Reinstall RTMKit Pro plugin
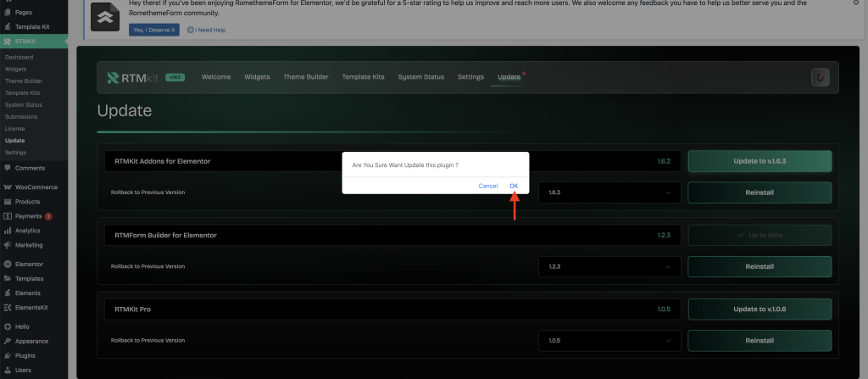Image resolution: width=868 pixels, height=379 pixels. [759, 341]
